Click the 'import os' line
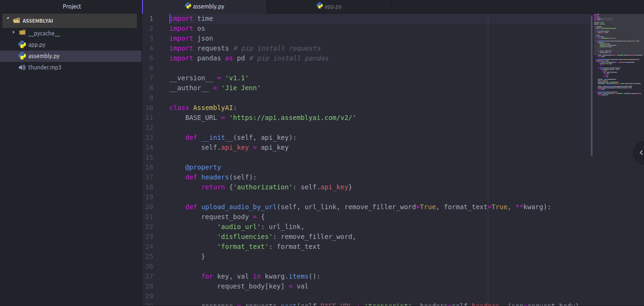Image resolution: width=644 pixels, height=306 pixels. pos(187,28)
